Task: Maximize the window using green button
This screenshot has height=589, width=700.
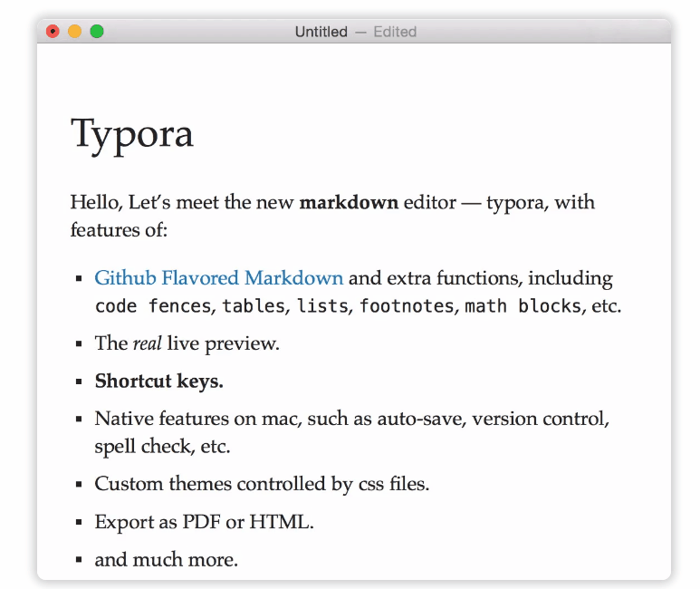Action: click(x=97, y=32)
